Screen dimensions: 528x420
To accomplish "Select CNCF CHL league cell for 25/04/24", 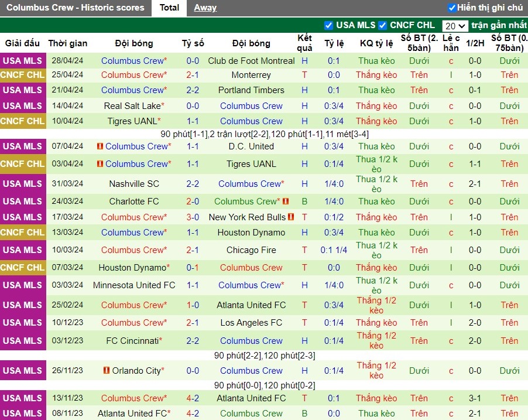I will click(x=23, y=75).
